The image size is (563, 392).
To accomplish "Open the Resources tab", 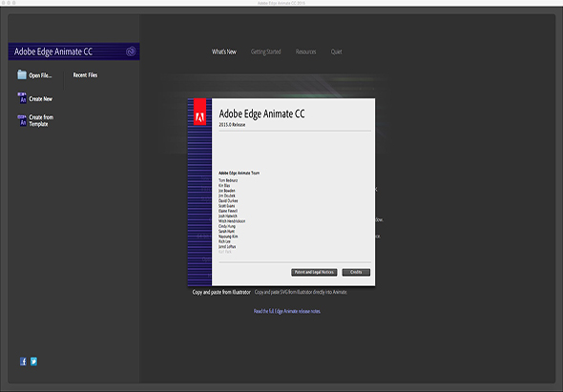I will click(x=305, y=52).
